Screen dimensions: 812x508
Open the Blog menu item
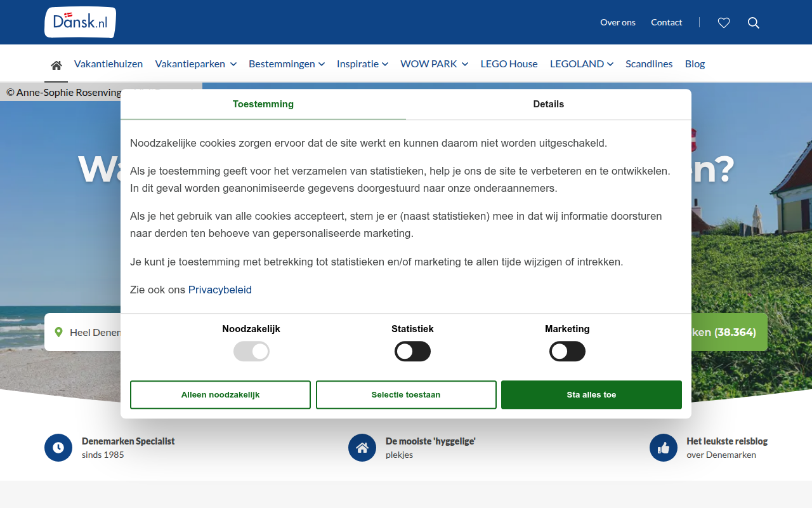click(x=695, y=63)
